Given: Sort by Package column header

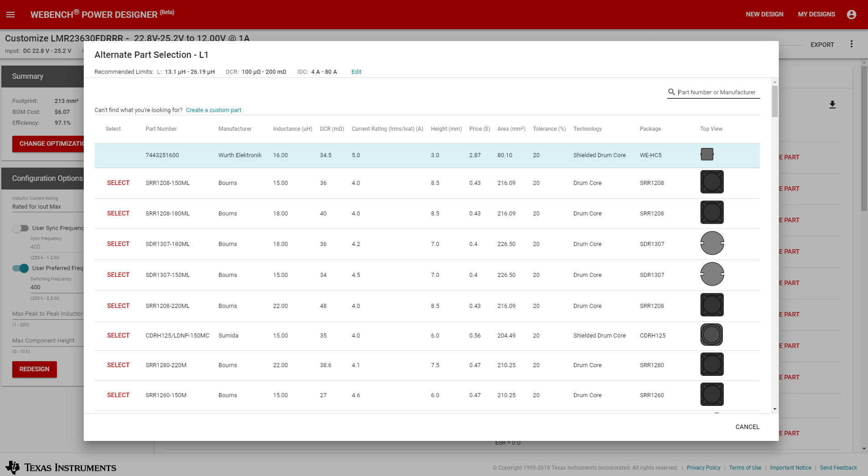Looking at the screenshot, I should [x=650, y=129].
